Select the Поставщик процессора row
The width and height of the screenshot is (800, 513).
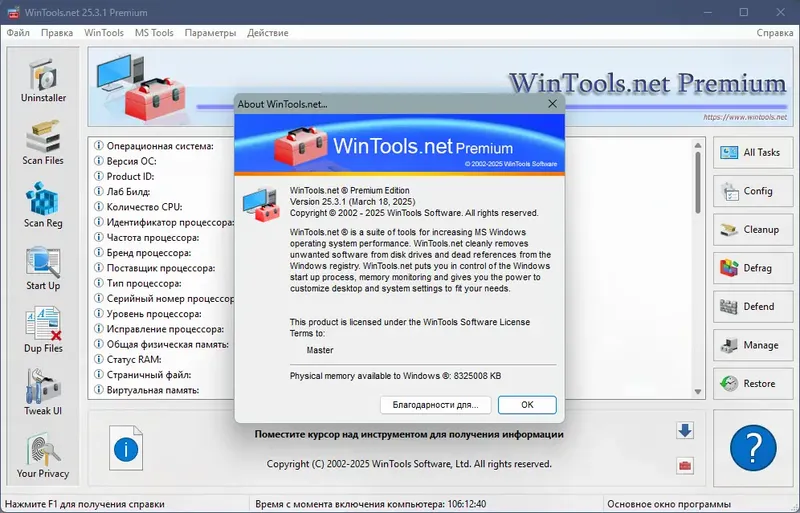(x=161, y=268)
